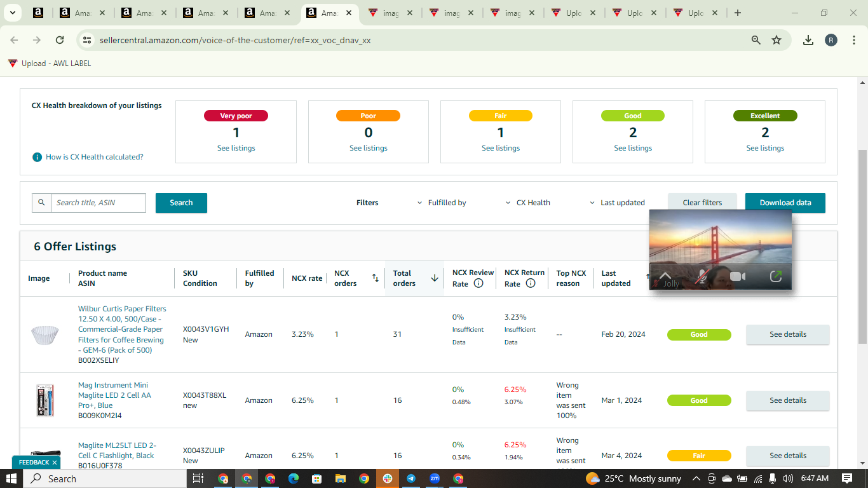
Task: See listings under Very poor
Action: (236, 148)
